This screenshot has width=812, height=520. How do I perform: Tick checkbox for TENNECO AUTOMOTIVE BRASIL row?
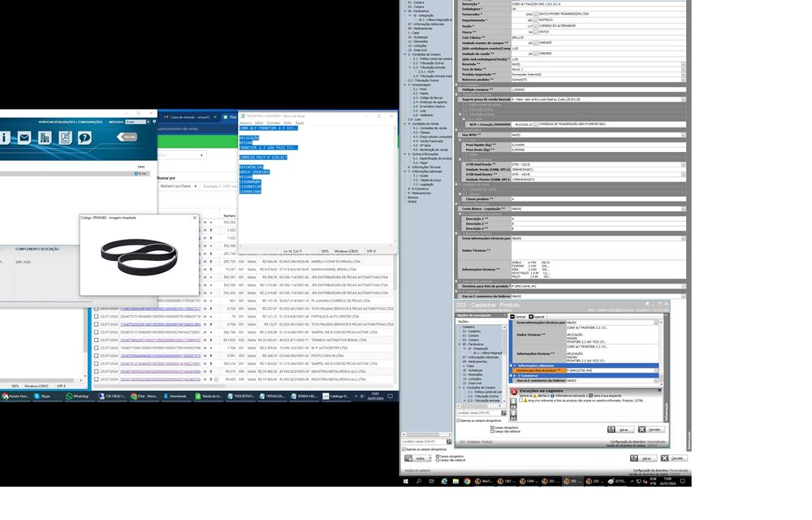(96, 340)
